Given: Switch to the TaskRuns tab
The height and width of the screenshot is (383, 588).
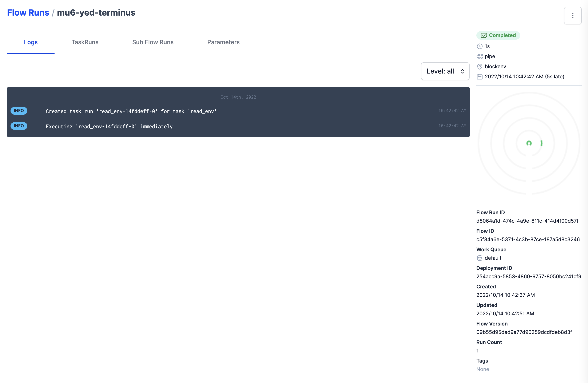Looking at the screenshot, I should [x=85, y=42].
